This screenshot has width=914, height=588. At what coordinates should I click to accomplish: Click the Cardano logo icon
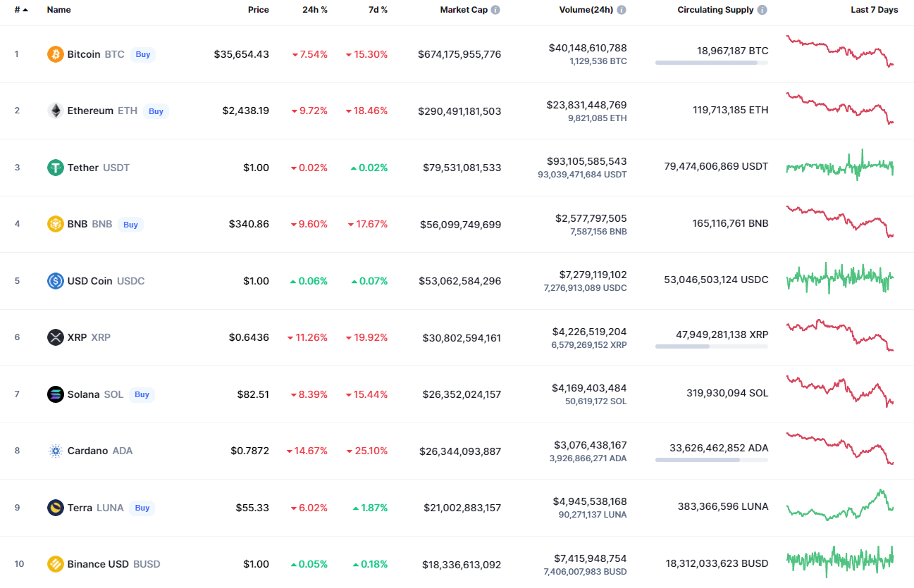tap(55, 451)
